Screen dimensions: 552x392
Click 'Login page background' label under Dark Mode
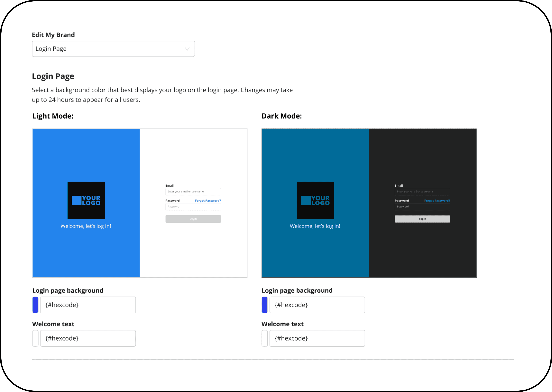297,291
